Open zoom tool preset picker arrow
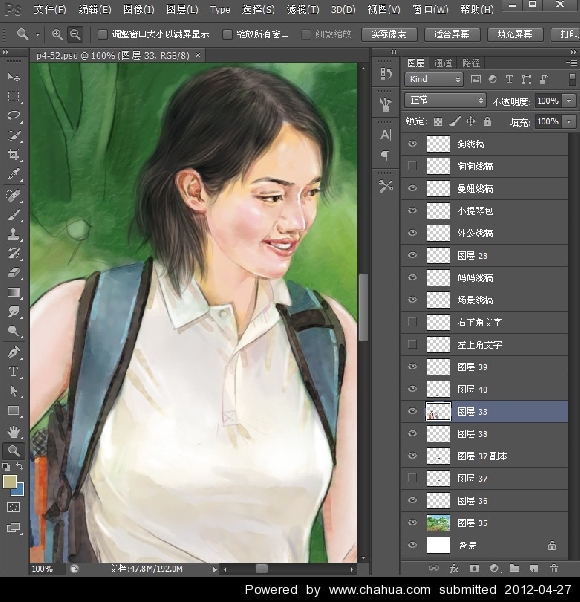 [38, 35]
